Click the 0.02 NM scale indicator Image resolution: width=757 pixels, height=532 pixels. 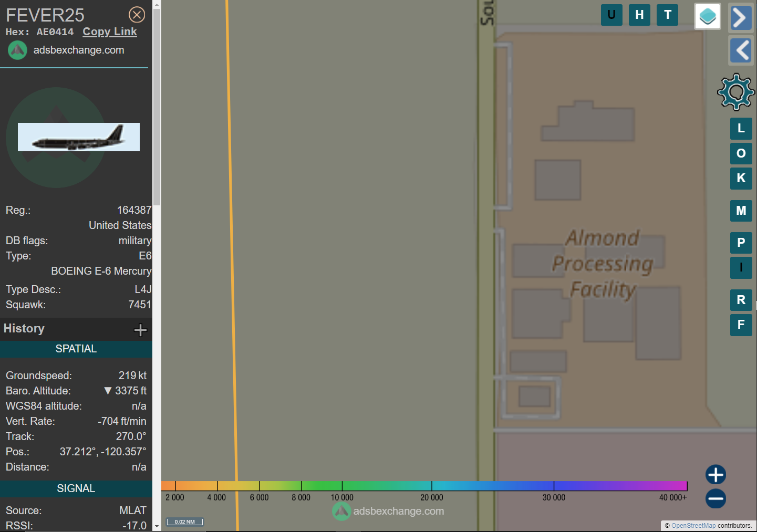(x=185, y=521)
